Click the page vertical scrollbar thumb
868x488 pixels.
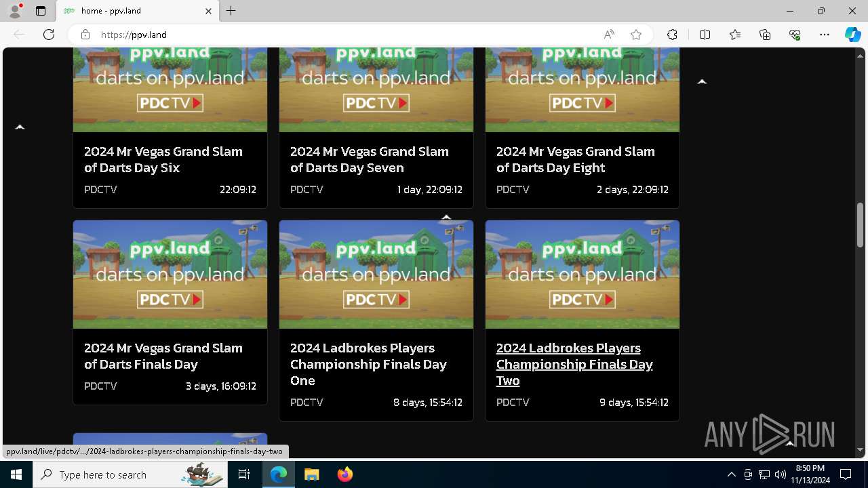tap(861, 224)
